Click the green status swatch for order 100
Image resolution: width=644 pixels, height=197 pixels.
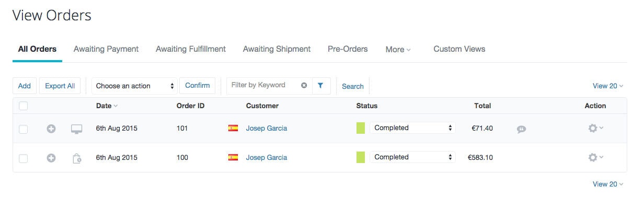point(361,157)
